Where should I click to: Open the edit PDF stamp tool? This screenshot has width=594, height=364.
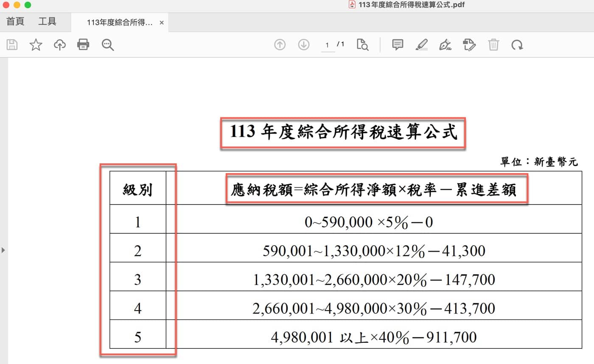click(469, 45)
